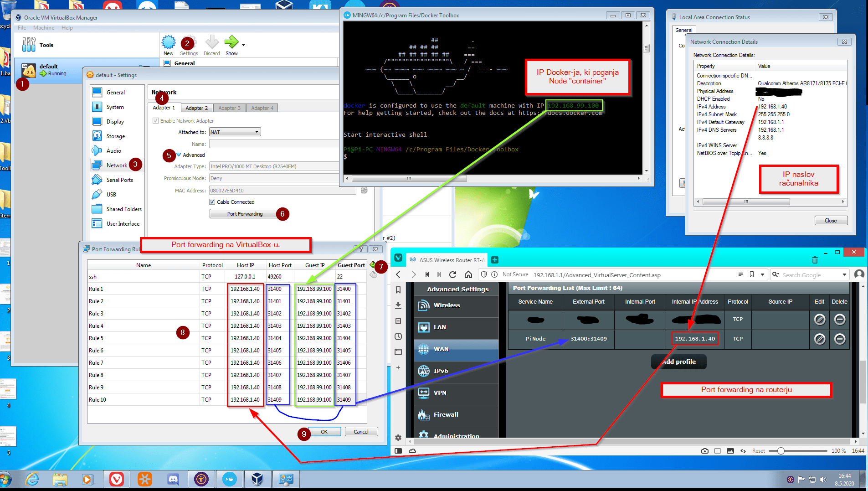Switch to the Adapter 1 tab
Viewport: 868px width, 491px height.
pyautogui.click(x=164, y=108)
